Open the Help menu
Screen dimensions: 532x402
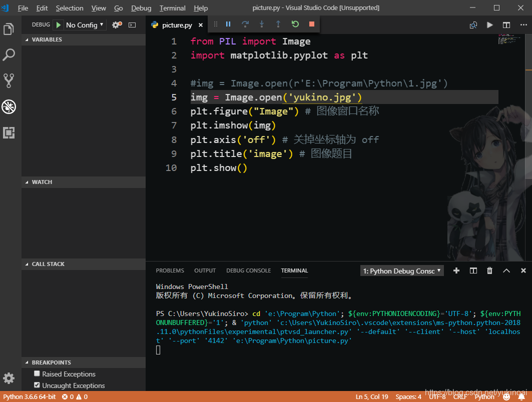click(201, 8)
